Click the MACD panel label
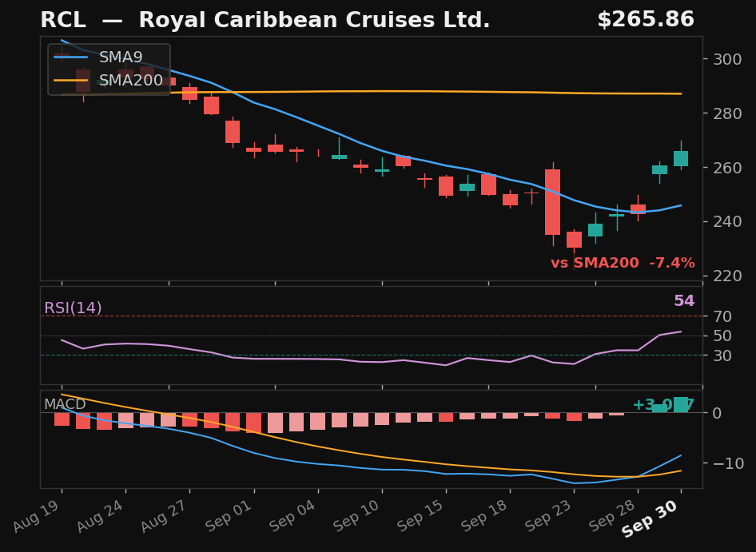The height and width of the screenshot is (552, 756). 65,404
